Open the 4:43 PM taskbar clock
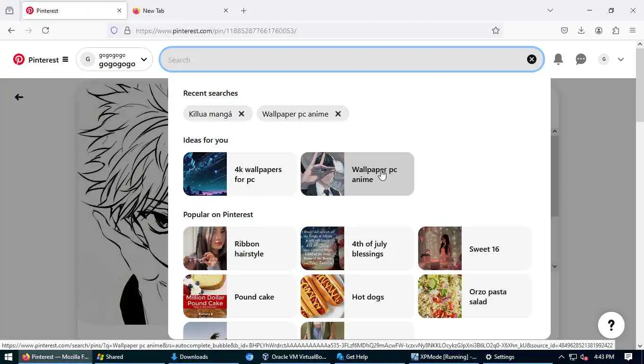The width and height of the screenshot is (644, 364). pyautogui.click(x=604, y=357)
